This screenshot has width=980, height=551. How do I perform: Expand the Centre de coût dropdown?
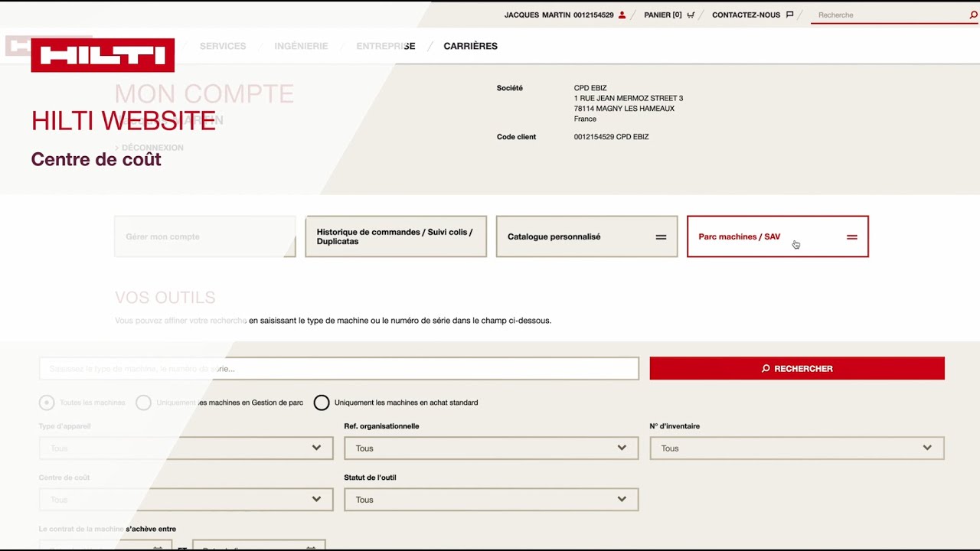(185, 500)
